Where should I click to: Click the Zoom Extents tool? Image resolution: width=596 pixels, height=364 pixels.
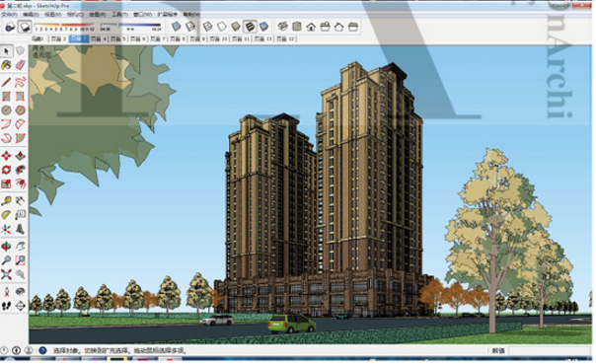(7, 274)
